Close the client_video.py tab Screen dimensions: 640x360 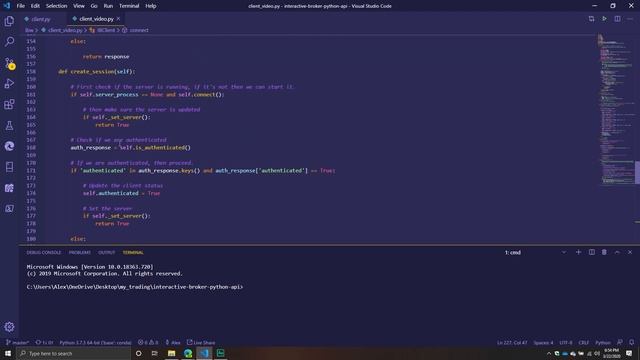pos(118,19)
